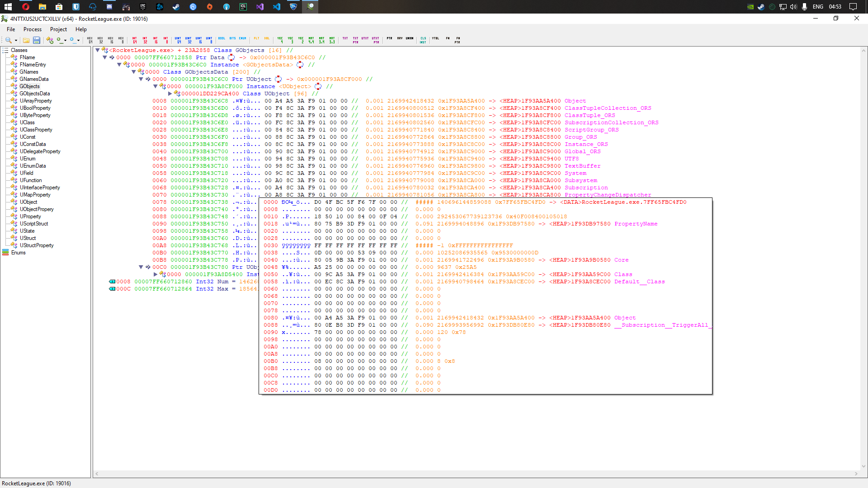
Task: Apply the MAT 4x4 matrix node type
Action: tap(310, 40)
